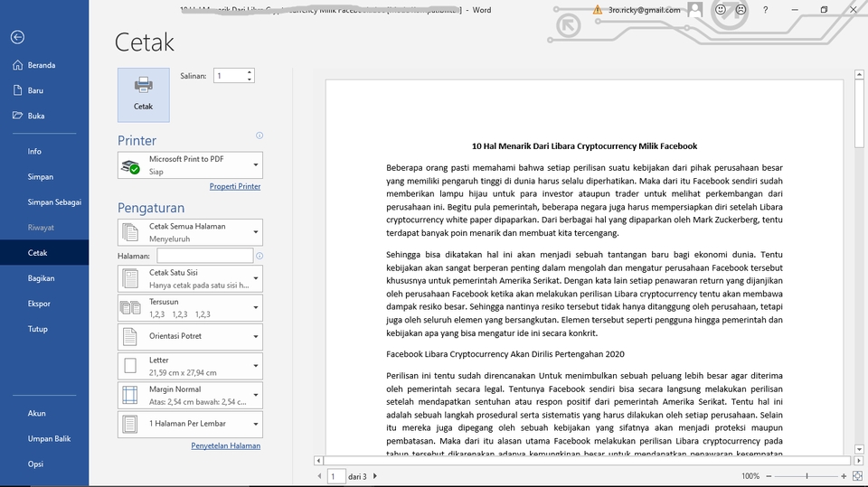Viewport: 868px width, 487px height.
Task: Click the info icon beside Halaman field
Action: coord(259,256)
